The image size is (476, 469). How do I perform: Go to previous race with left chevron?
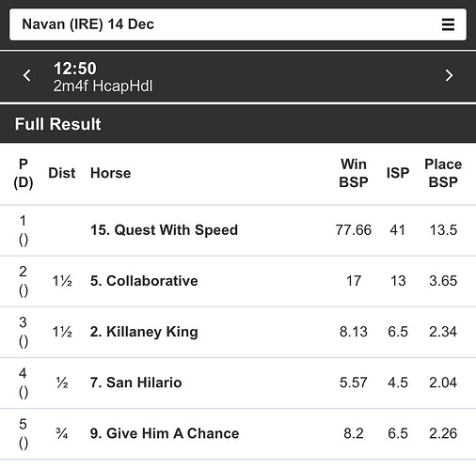(27, 75)
